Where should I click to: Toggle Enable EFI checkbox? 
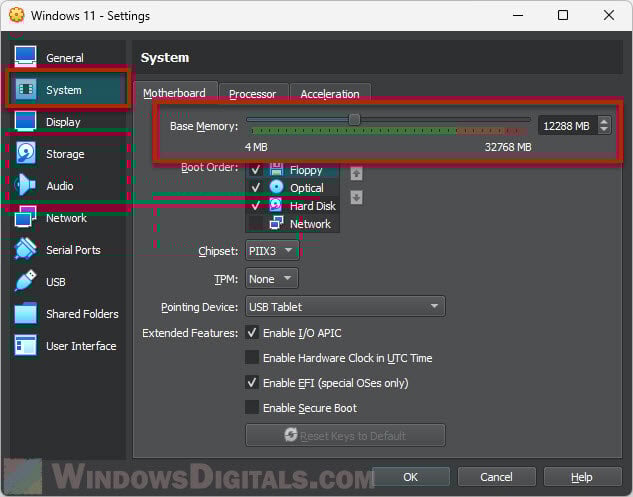point(252,382)
